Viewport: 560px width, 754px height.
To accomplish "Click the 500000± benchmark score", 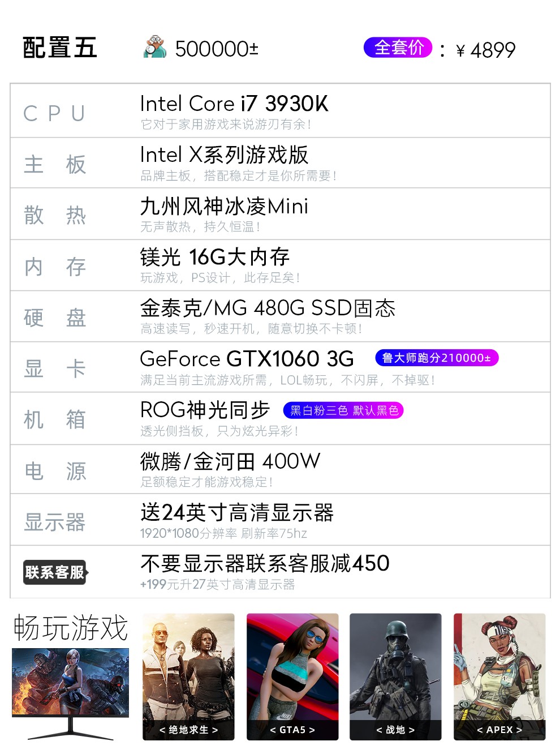I will (217, 49).
